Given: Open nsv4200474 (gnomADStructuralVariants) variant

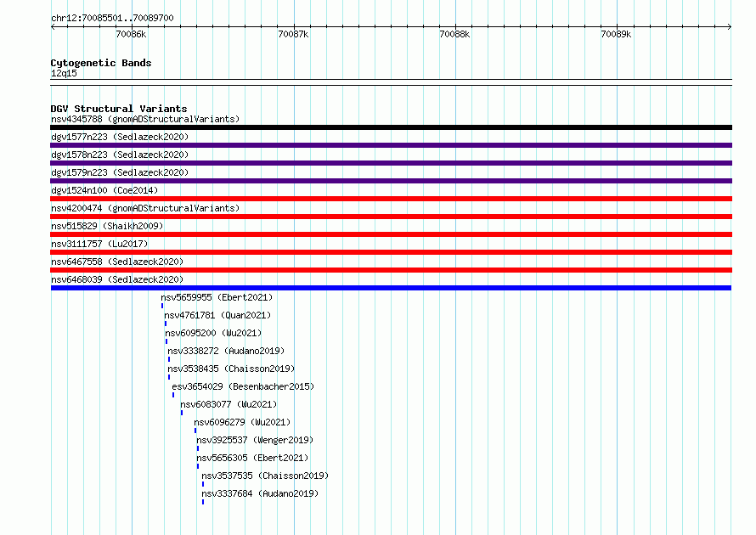Looking at the screenshot, I should [x=145, y=208].
